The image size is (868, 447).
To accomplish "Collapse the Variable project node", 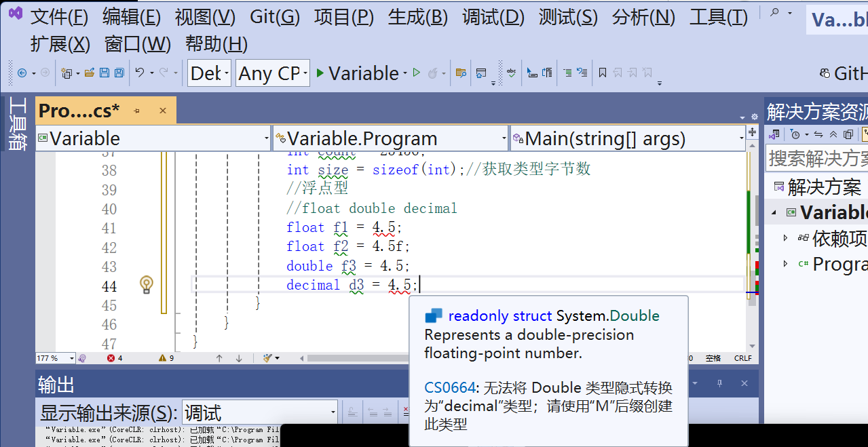I will coord(773,212).
